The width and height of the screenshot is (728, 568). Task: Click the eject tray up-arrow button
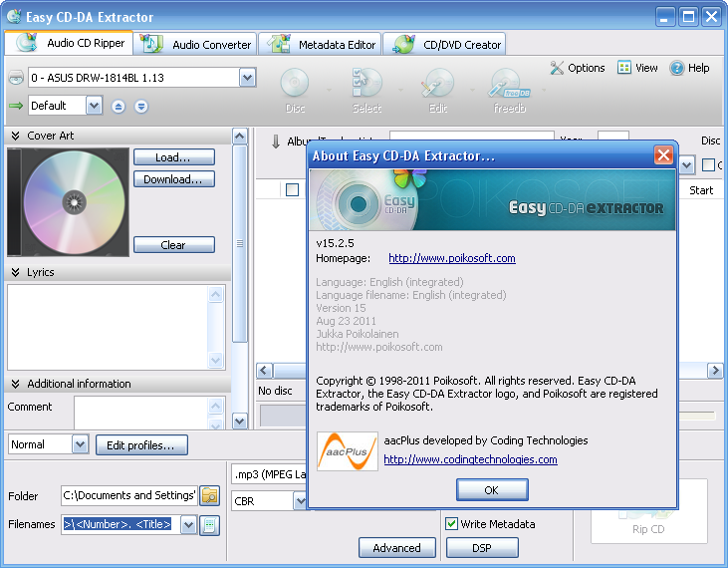(119, 107)
